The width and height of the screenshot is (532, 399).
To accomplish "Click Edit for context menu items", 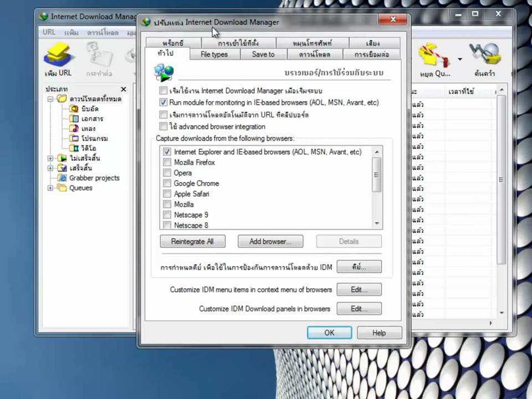I will 359,289.
